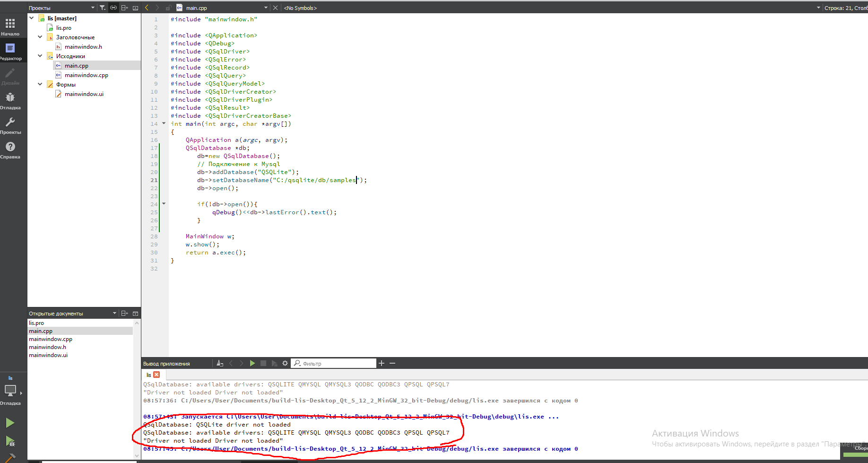The width and height of the screenshot is (868, 463).
Task: Go to next item in output pane
Action: point(241,363)
